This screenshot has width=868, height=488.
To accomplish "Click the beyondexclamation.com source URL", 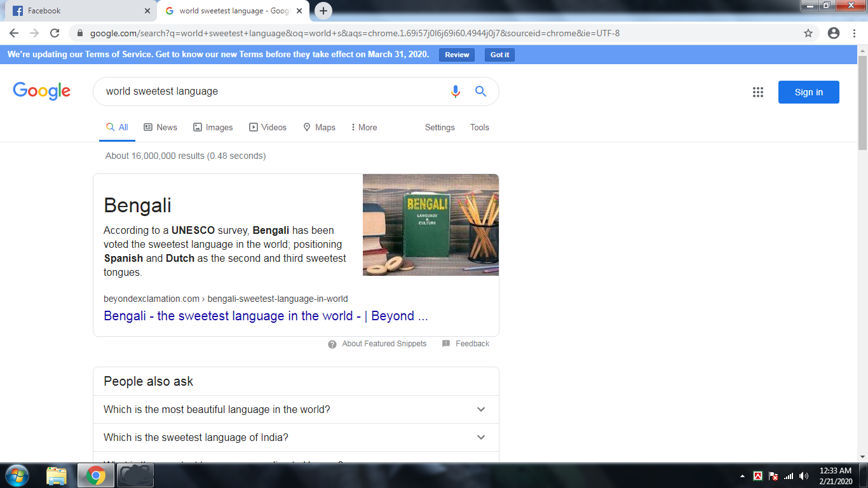I will point(226,299).
